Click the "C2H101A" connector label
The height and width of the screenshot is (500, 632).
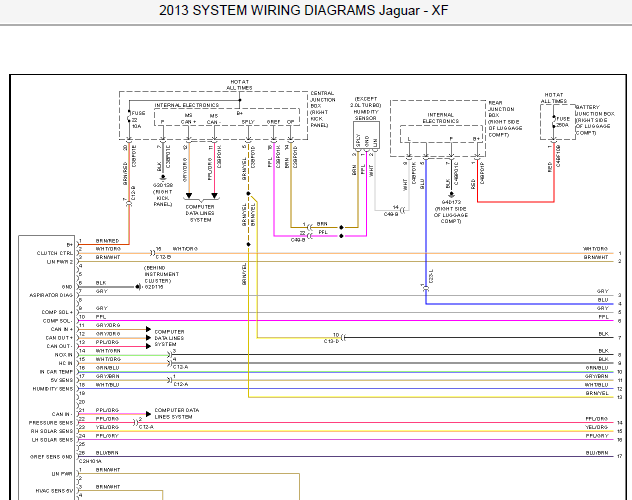coord(90,461)
